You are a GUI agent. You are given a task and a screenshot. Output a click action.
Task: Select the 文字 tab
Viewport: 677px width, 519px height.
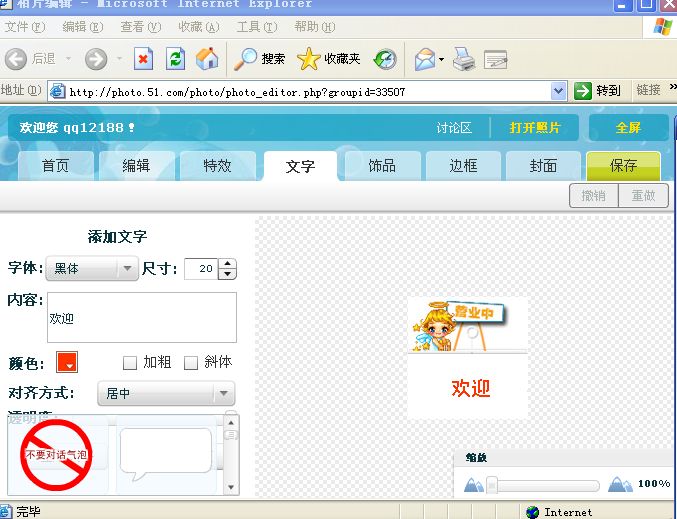point(301,166)
